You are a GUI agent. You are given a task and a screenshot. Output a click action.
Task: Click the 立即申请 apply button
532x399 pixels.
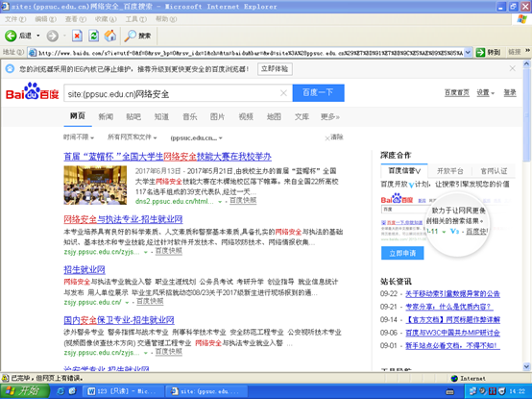pos(402,253)
